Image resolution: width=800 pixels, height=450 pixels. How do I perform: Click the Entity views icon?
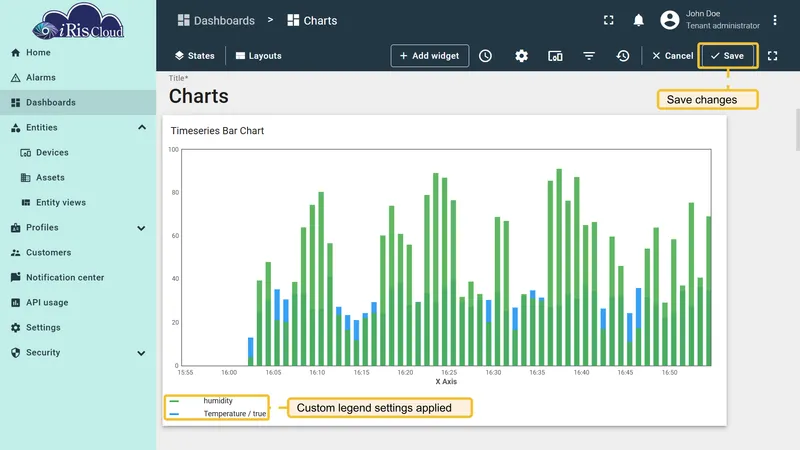click(26, 203)
